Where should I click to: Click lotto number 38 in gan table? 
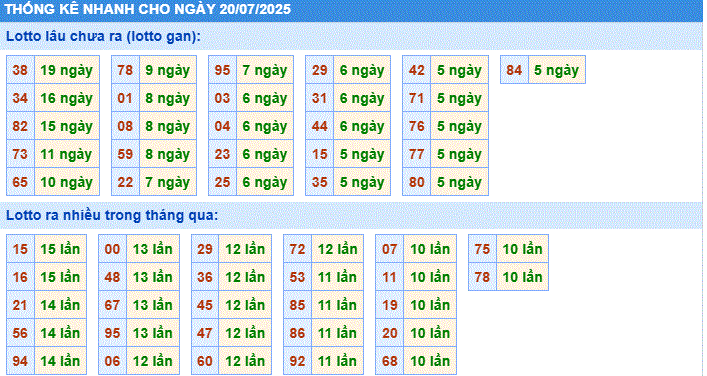pos(20,70)
